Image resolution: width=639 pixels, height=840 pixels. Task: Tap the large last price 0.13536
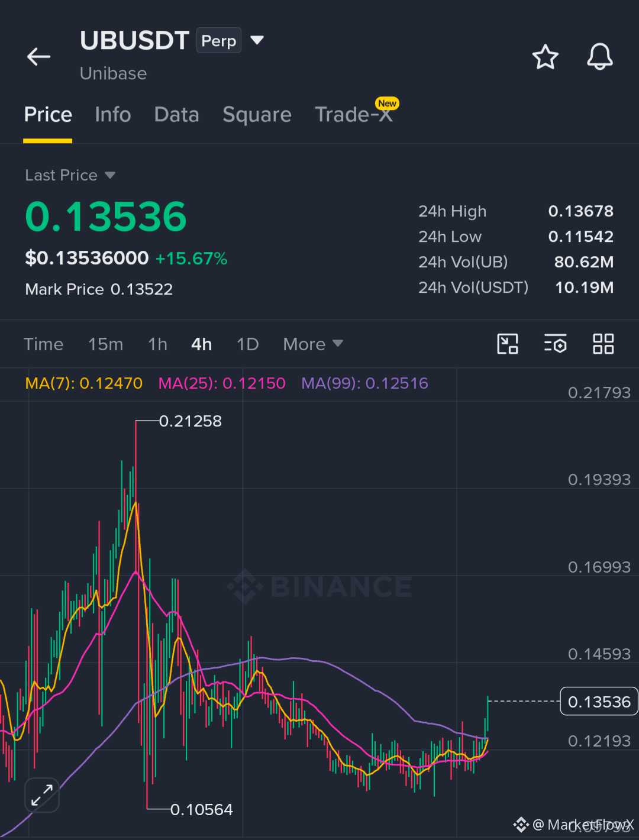point(106,217)
